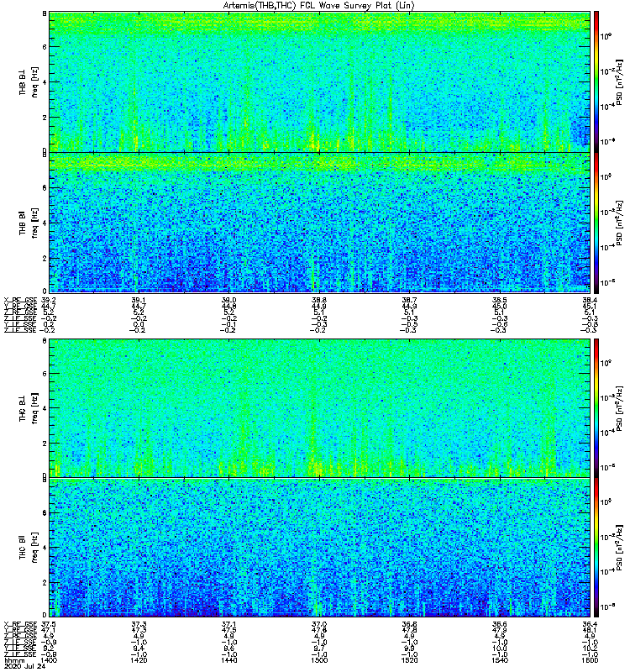Click the 'THB B⊥ freq [Hz]' axis label

tap(29, 81)
